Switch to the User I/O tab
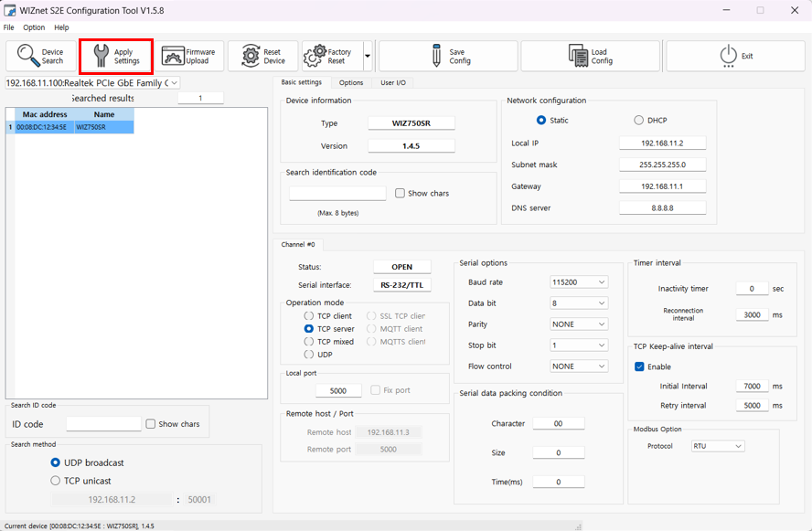 [393, 83]
